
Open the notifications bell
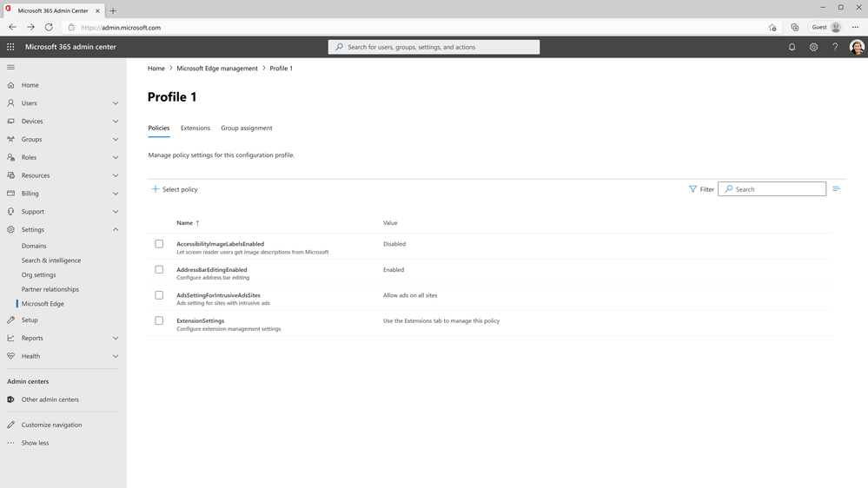[792, 47]
